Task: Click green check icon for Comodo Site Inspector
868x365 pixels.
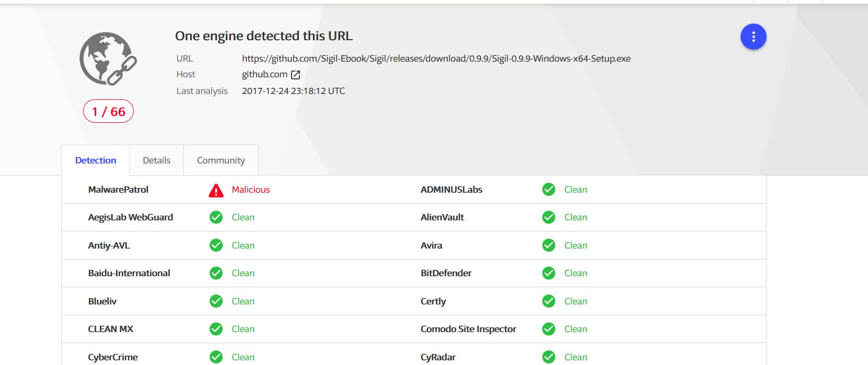Action: coord(548,329)
